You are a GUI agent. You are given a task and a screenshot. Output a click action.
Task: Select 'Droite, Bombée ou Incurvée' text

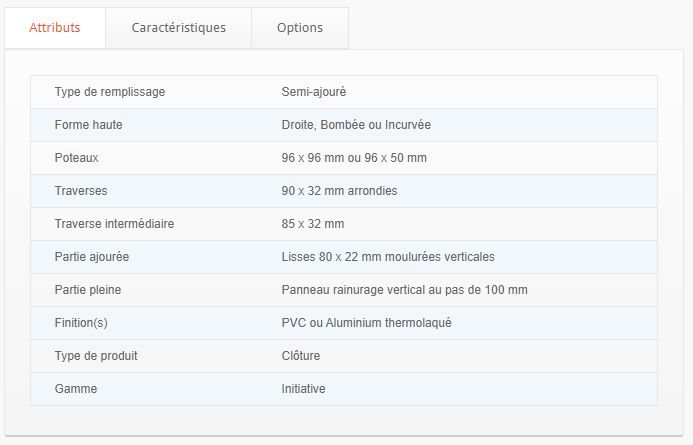356,125
